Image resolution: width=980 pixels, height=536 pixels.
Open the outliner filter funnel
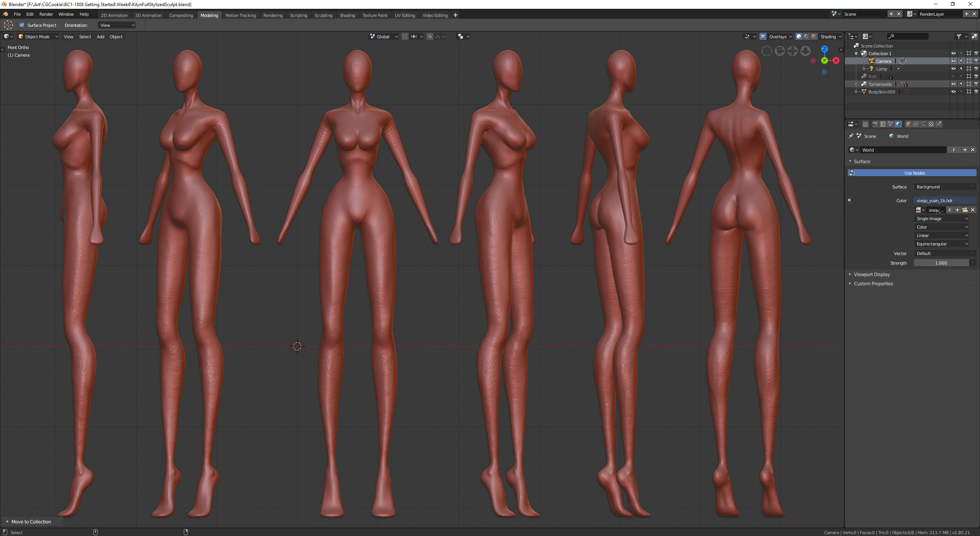pos(959,36)
